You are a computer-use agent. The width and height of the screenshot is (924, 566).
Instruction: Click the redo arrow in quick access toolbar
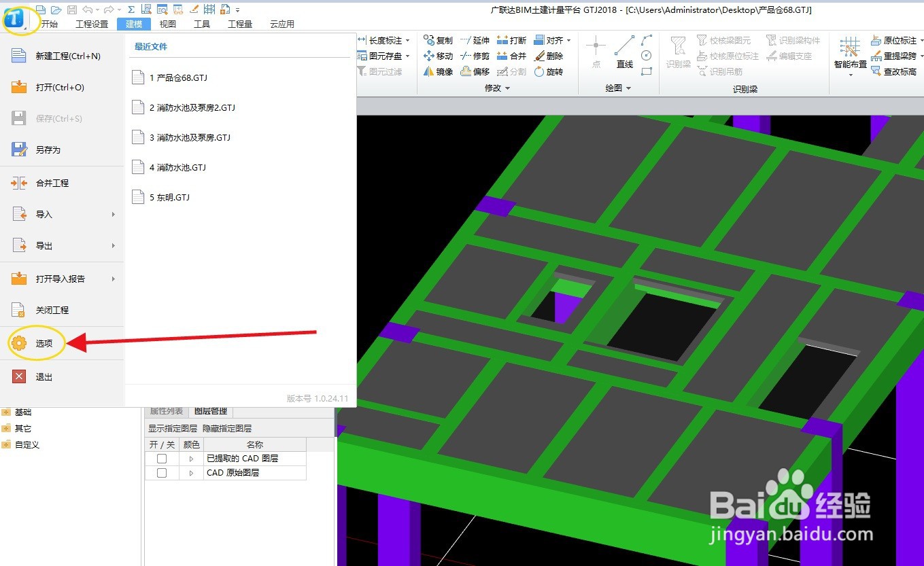[x=109, y=10]
